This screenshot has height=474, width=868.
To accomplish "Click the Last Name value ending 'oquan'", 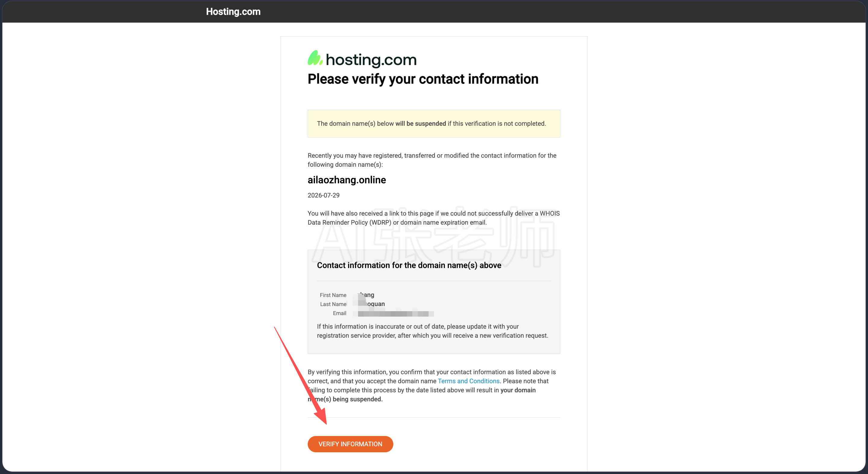I will [371, 304].
